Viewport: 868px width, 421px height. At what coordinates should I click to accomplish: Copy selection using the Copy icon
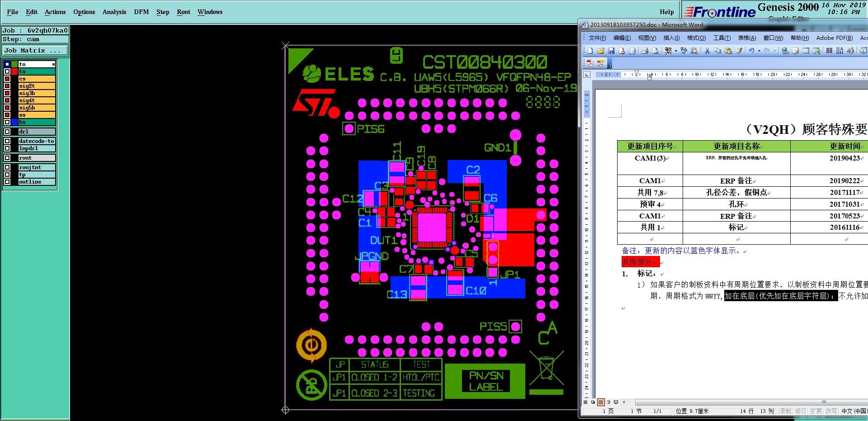click(x=717, y=51)
